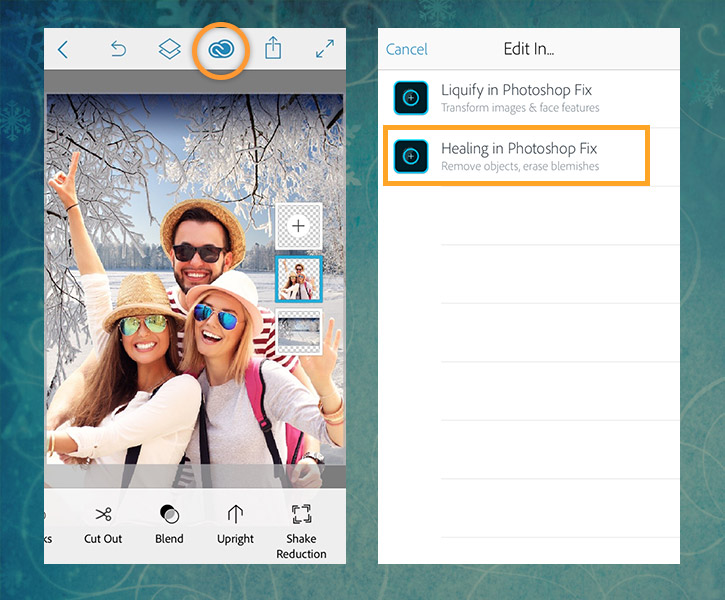725x600 pixels.
Task: Open the layers panel icon
Action: (x=170, y=49)
